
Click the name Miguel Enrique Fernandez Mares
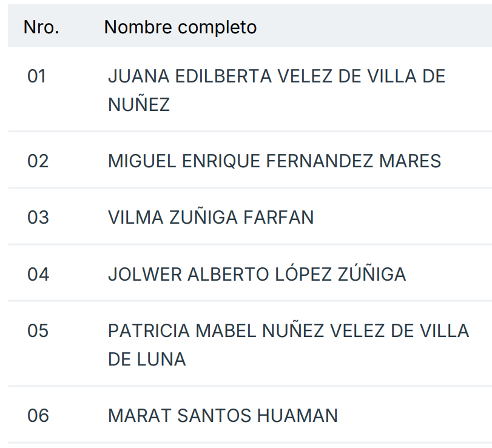coord(274,161)
